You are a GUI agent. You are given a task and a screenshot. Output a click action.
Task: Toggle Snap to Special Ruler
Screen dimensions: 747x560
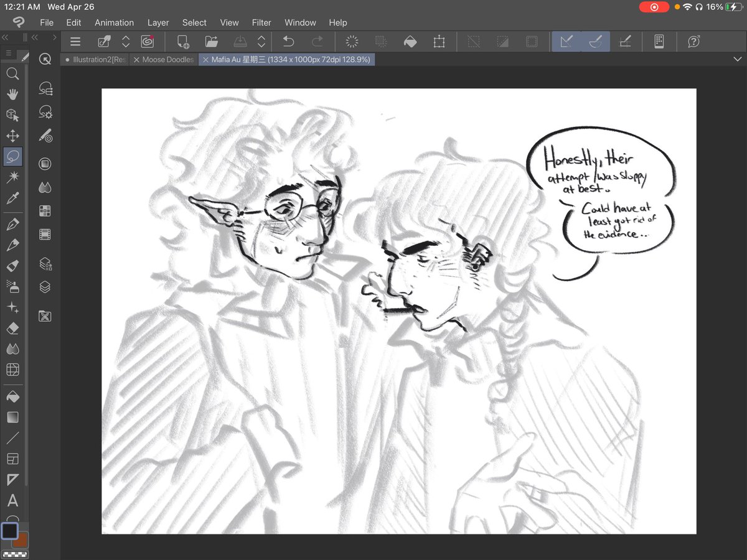coord(596,42)
